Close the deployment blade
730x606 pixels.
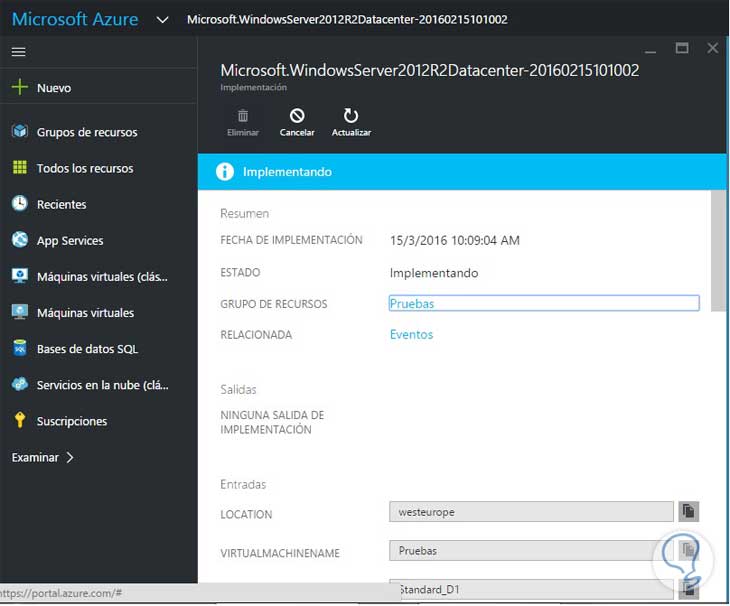point(713,48)
